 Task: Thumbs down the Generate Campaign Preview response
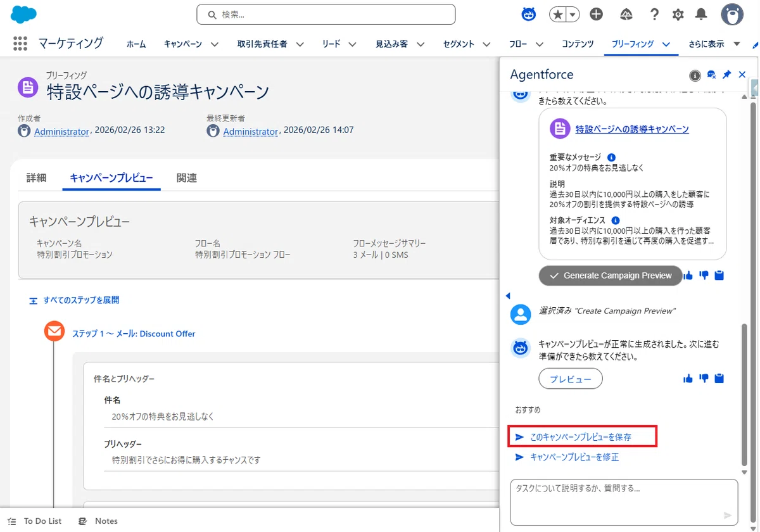pos(704,275)
